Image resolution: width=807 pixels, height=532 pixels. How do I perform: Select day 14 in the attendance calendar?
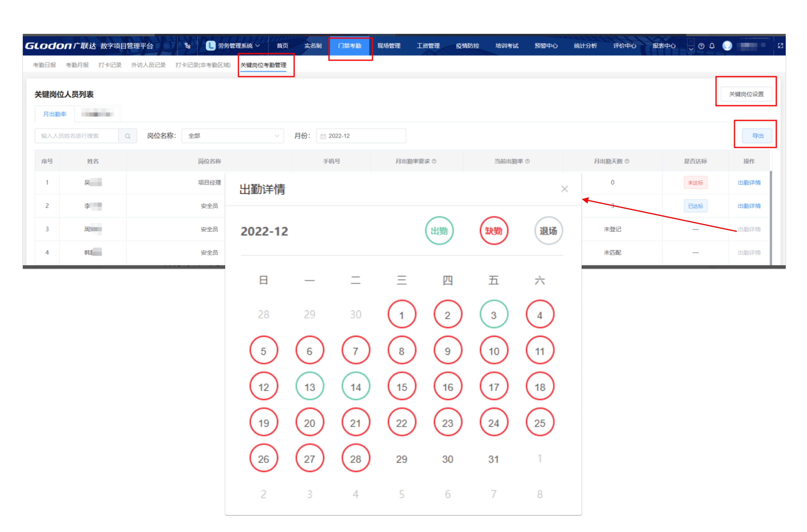[356, 386]
